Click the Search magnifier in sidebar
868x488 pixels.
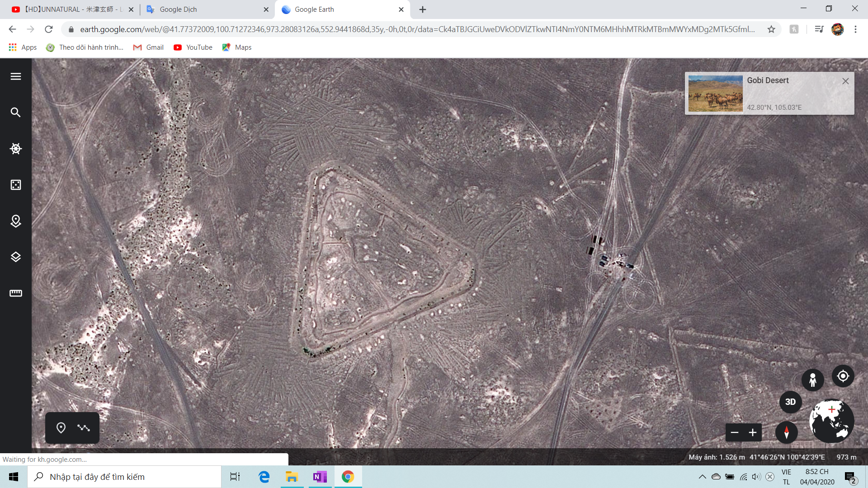(16, 113)
